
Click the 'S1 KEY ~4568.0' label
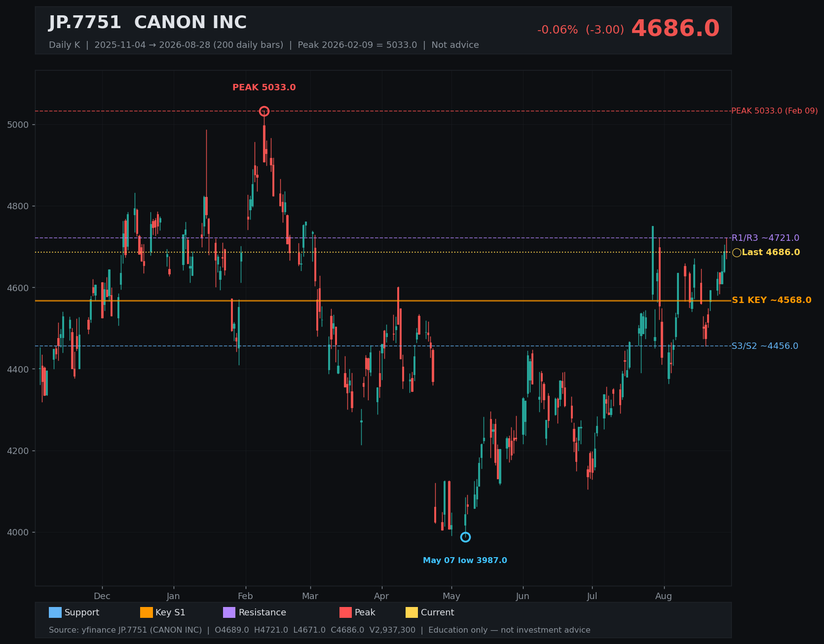[772, 300]
